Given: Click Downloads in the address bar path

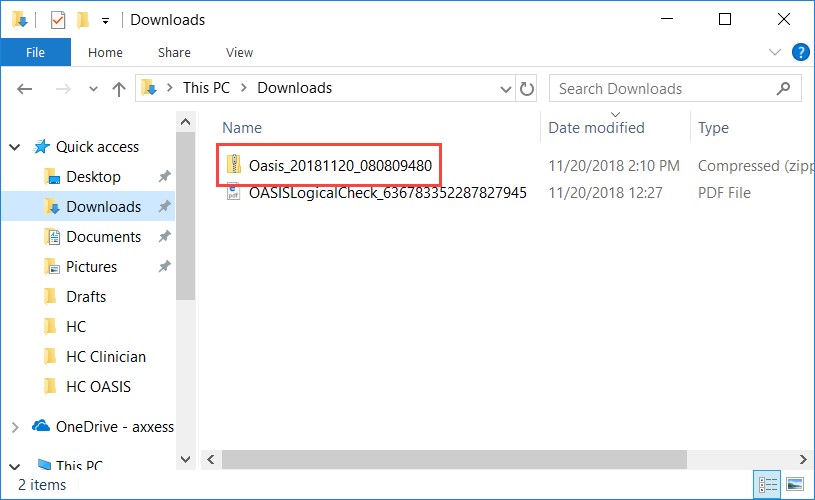Looking at the screenshot, I should click(295, 88).
